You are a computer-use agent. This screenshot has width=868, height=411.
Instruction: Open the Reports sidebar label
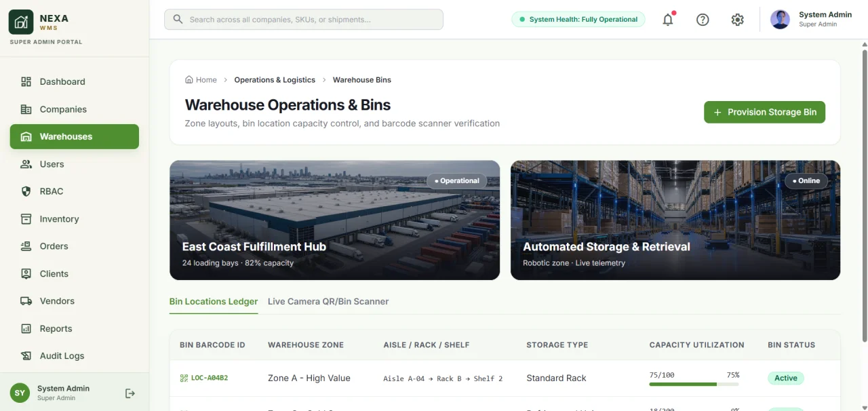56,329
